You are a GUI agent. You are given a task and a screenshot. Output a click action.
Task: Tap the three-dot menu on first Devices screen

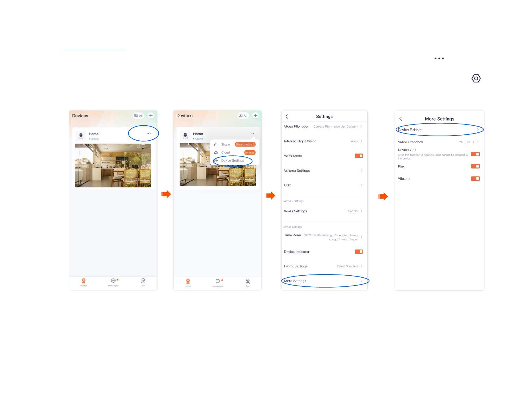tap(148, 133)
